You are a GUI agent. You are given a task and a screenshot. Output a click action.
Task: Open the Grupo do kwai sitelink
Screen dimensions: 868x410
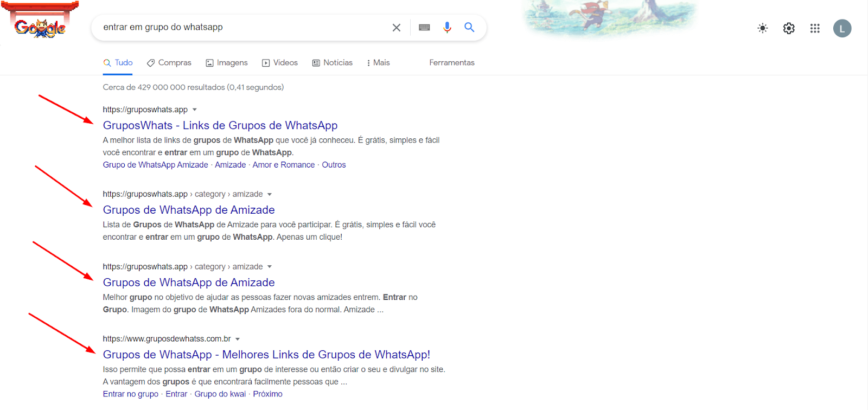tap(220, 394)
